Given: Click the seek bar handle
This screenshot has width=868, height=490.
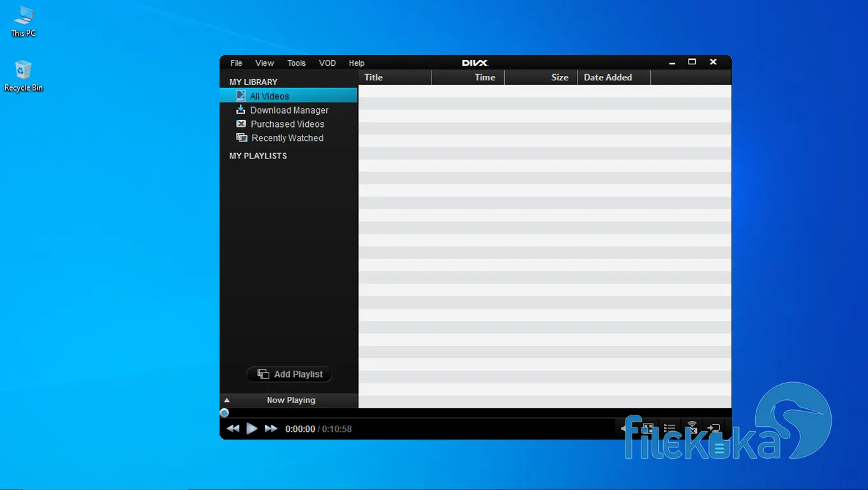Looking at the screenshot, I should point(224,413).
